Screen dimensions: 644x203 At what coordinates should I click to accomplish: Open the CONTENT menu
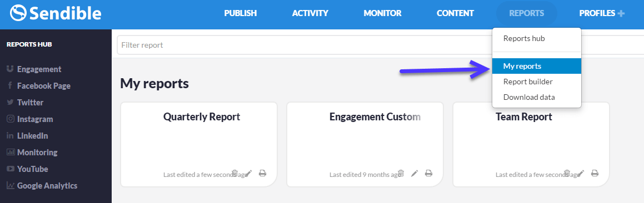(455, 13)
